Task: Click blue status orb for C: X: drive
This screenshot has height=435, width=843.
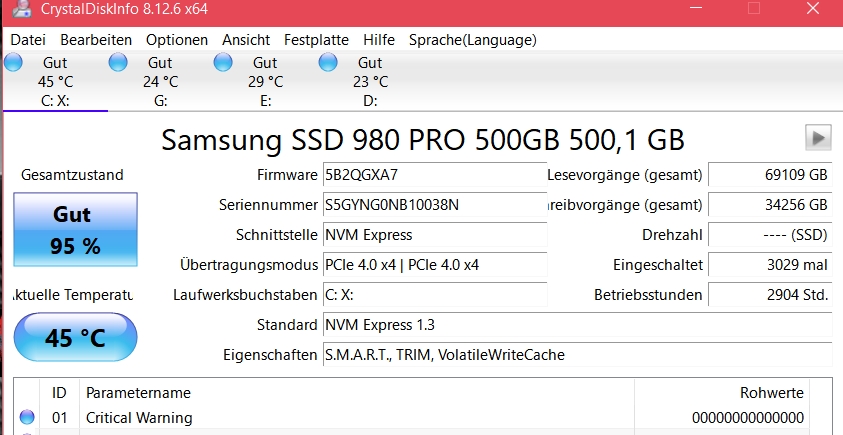Action: [x=13, y=62]
